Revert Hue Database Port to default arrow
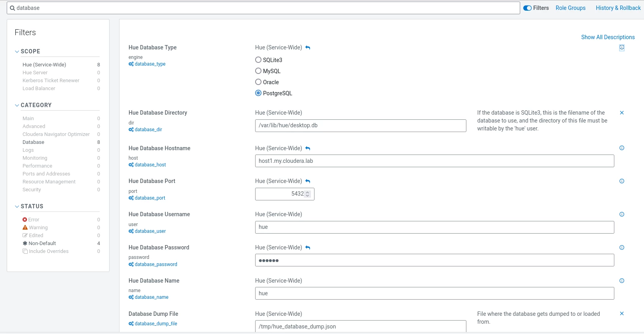This screenshot has width=644, height=334. coord(308,181)
